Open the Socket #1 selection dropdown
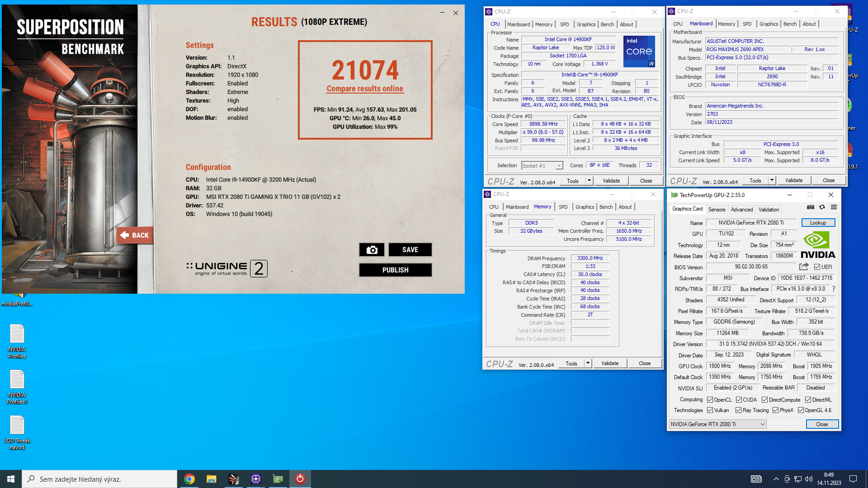Image resolution: width=868 pixels, height=488 pixels. [542, 166]
